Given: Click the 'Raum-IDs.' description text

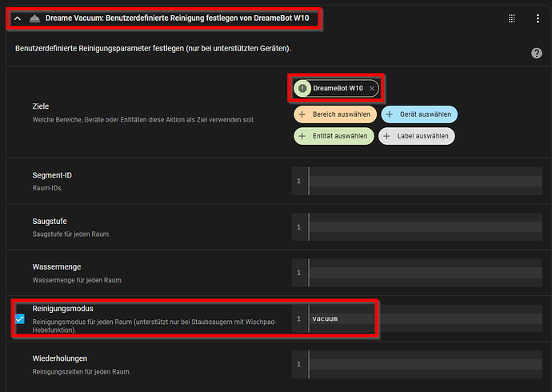Looking at the screenshot, I should pos(47,188).
